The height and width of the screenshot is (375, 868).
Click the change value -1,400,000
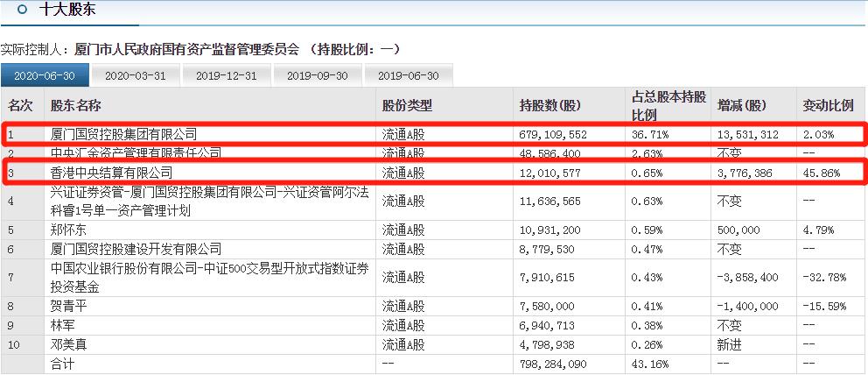(747, 307)
